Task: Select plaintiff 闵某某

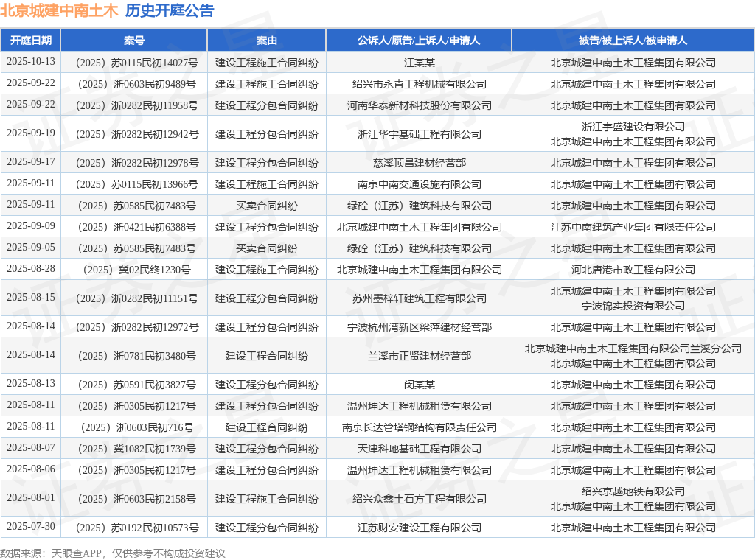Action: click(419, 385)
